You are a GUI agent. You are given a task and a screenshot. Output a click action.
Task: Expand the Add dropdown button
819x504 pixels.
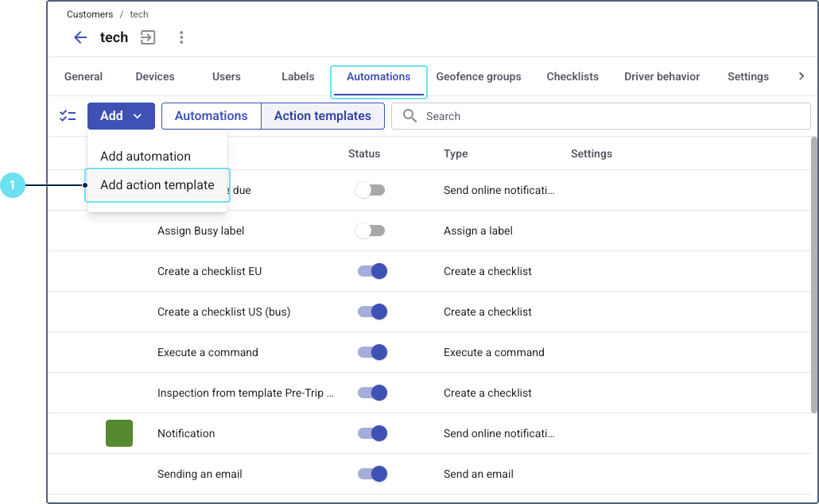121,116
